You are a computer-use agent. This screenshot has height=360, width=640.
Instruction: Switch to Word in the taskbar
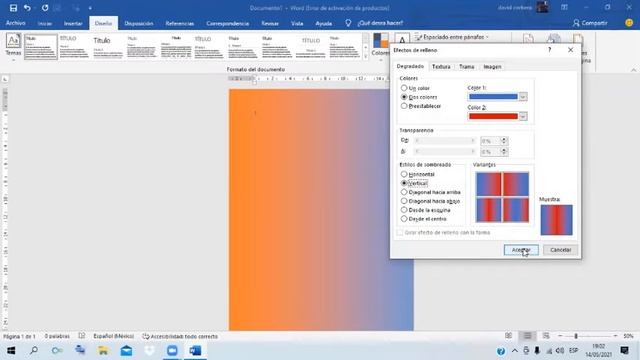[x=195, y=351]
